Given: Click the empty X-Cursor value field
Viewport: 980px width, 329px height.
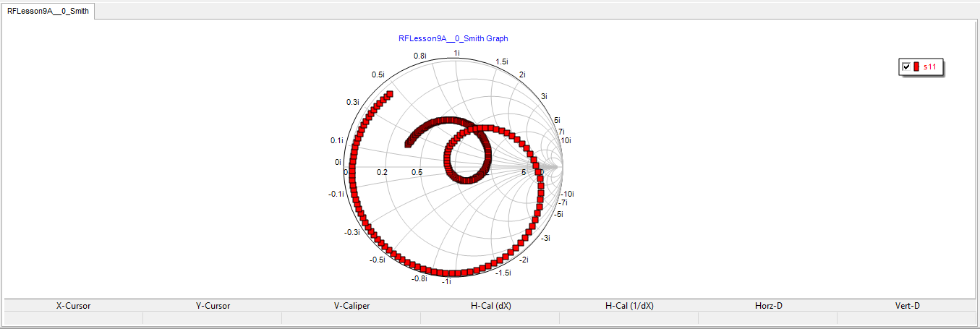Looking at the screenshot, I should [x=74, y=318].
